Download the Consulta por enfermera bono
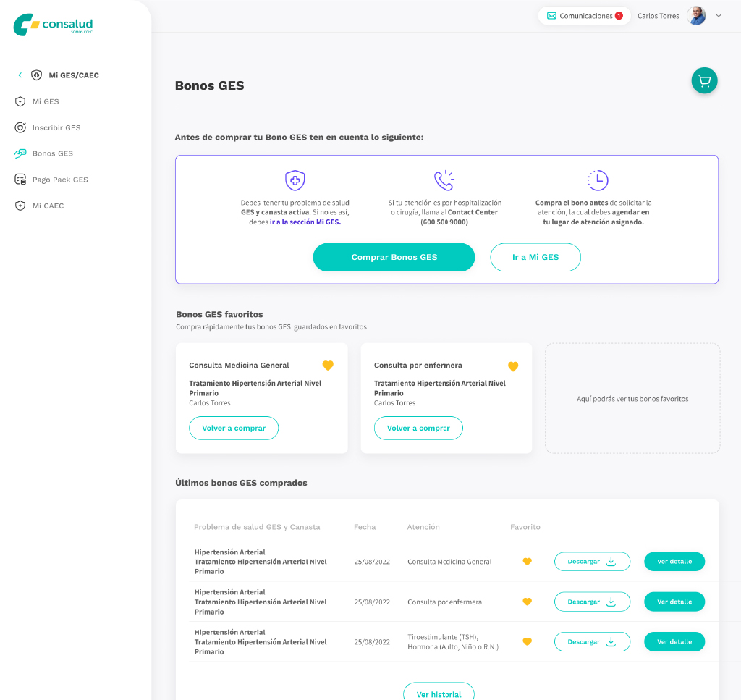 [591, 602]
